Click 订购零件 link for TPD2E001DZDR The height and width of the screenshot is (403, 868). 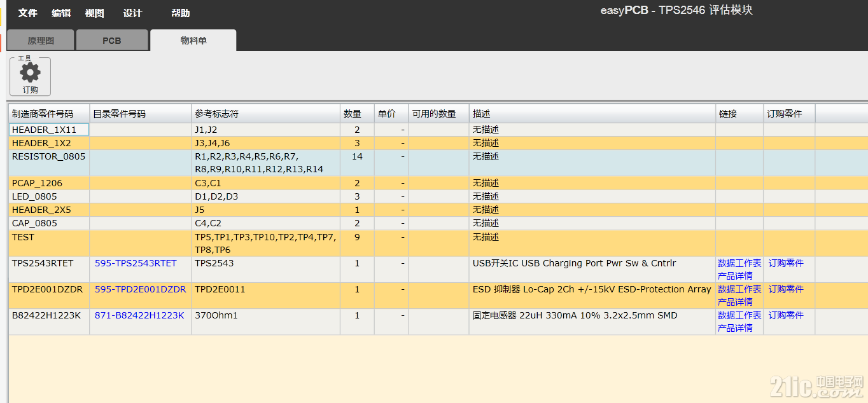(786, 289)
